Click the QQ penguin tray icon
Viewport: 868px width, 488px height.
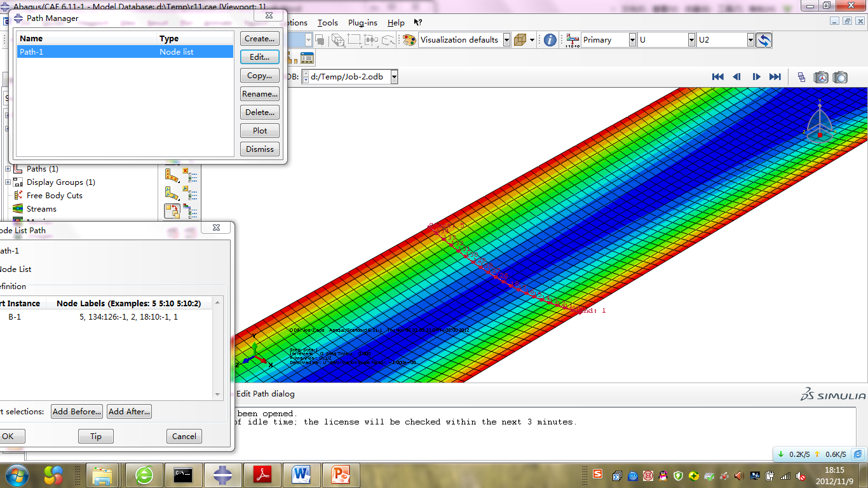(x=663, y=476)
